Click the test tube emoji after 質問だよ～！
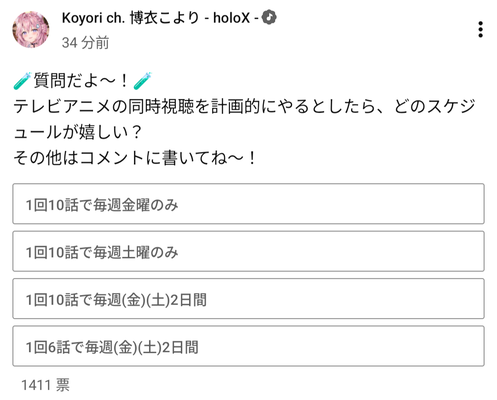The height and width of the screenshot is (400, 497). tap(143, 81)
